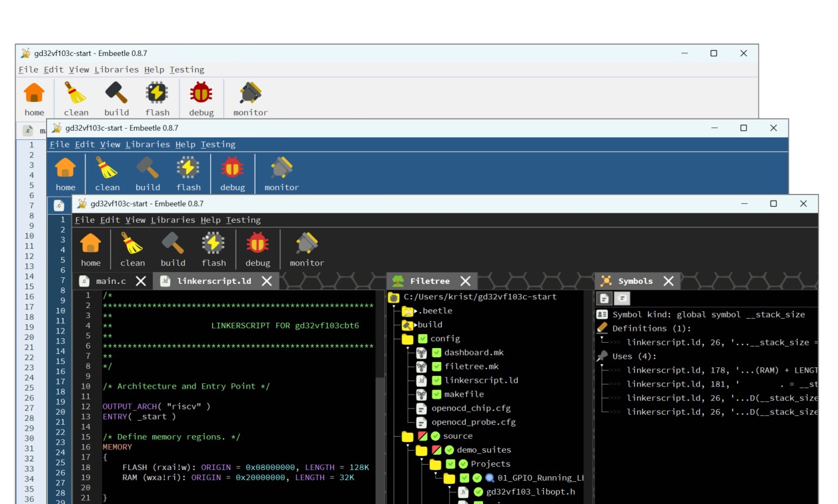Uncheck the 01_GPIO_Running_LED folder checkbox
Image resolution: width=838 pixels, height=504 pixels.
(x=464, y=478)
